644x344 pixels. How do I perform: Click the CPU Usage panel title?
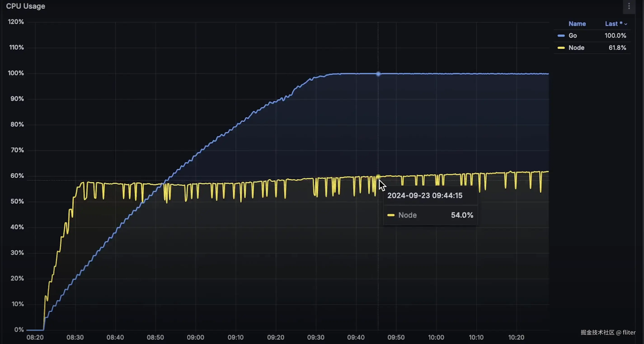pos(26,6)
